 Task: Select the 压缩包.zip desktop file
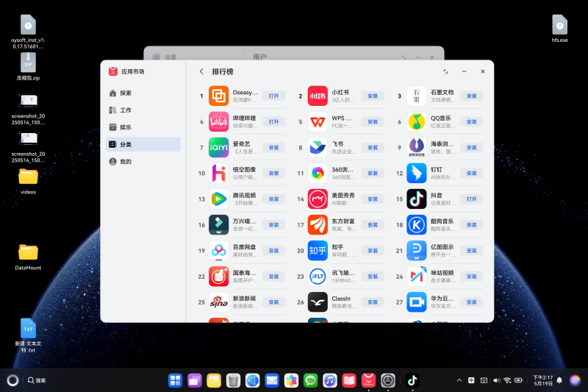28,67
